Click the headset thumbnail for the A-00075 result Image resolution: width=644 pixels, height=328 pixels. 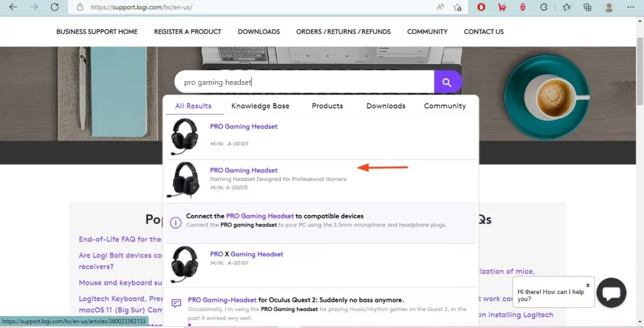pyautogui.click(x=184, y=180)
